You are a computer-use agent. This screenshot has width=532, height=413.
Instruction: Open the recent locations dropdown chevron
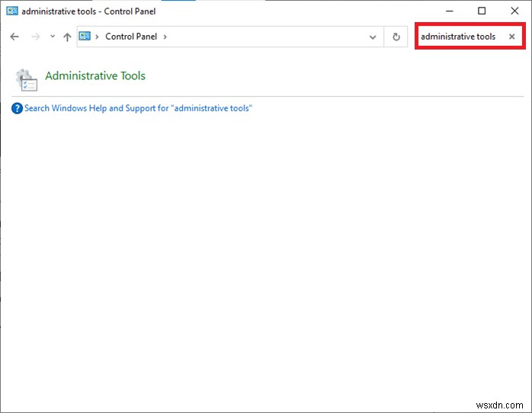pos(53,36)
